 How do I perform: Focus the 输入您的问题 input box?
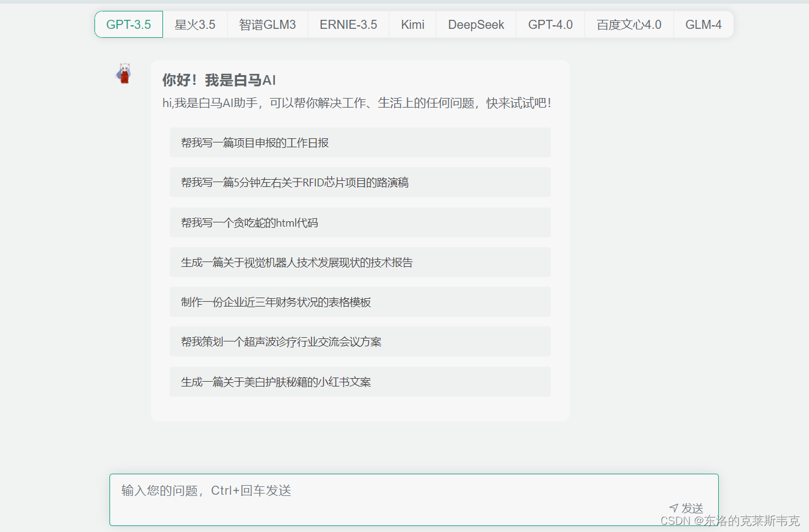[x=414, y=500]
